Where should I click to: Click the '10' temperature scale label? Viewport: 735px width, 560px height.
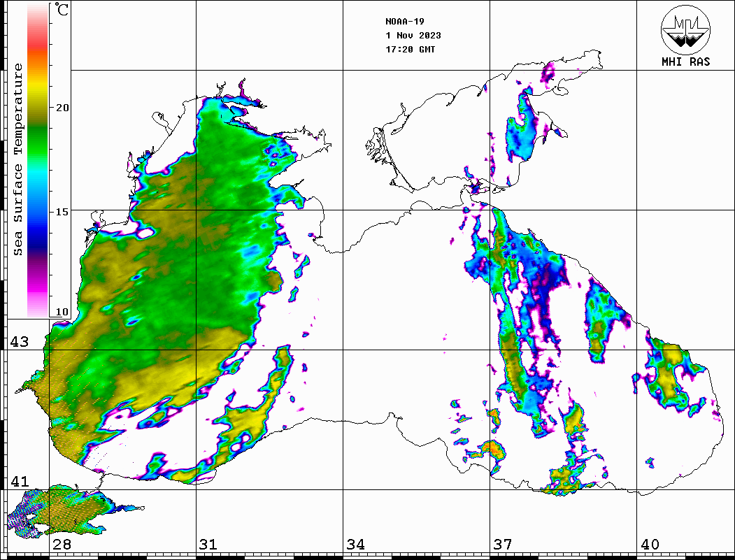pyautogui.click(x=62, y=312)
